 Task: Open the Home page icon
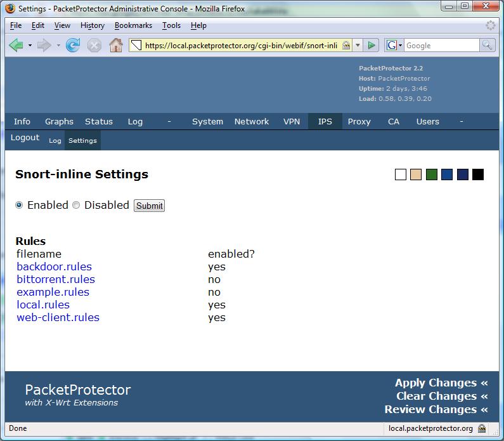pos(116,45)
